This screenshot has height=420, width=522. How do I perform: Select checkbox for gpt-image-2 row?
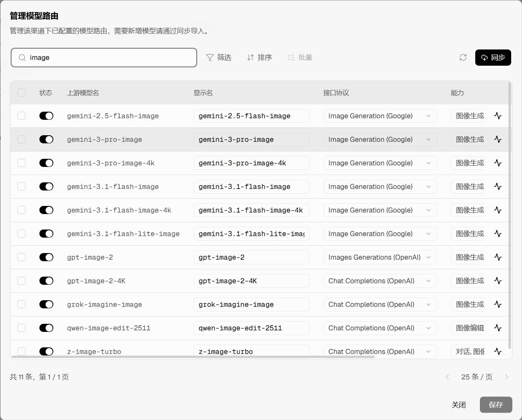(22, 257)
